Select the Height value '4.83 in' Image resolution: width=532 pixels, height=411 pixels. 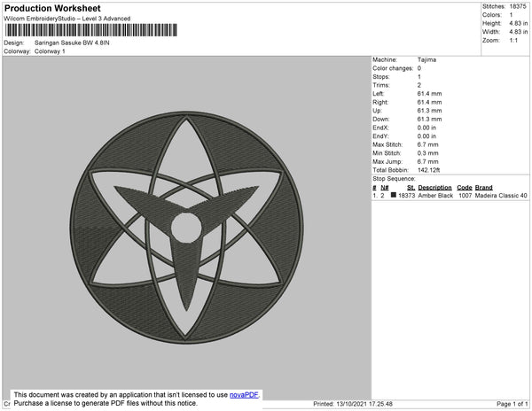pos(519,23)
